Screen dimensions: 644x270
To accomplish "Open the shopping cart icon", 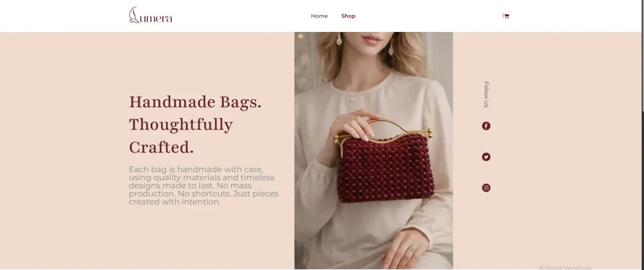I will 506,16.
